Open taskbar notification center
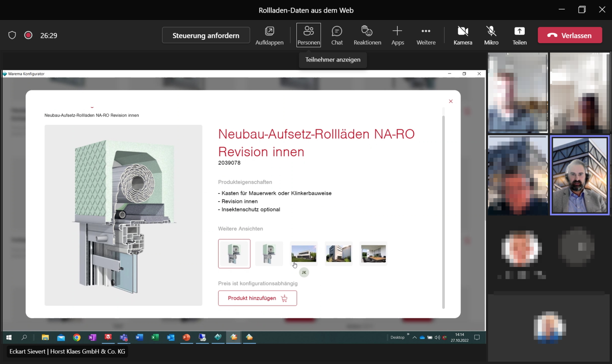Image resolution: width=612 pixels, height=364 pixels. [477, 337]
